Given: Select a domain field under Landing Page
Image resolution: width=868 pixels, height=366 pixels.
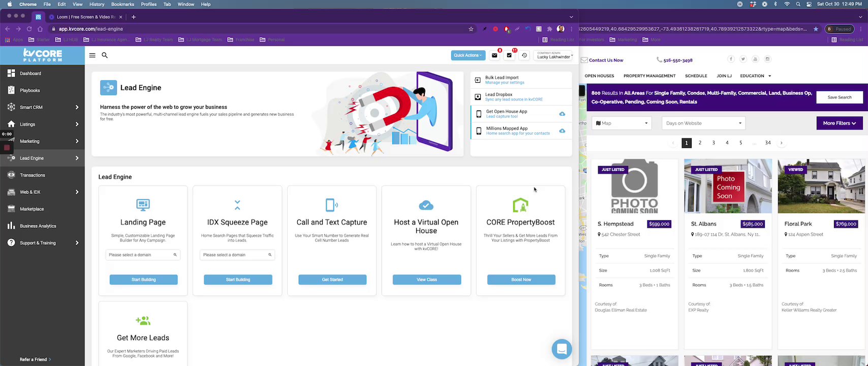Looking at the screenshot, I should (143, 255).
